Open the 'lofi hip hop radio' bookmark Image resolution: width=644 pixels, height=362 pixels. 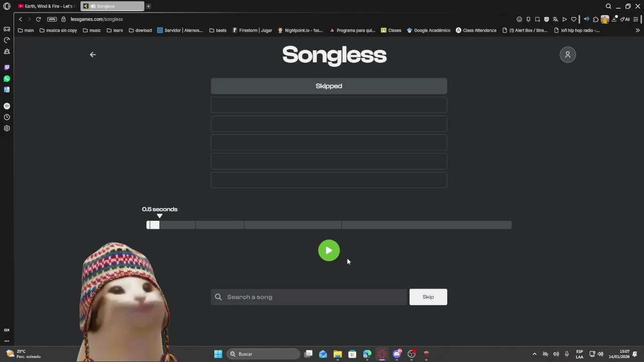point(577,30)
